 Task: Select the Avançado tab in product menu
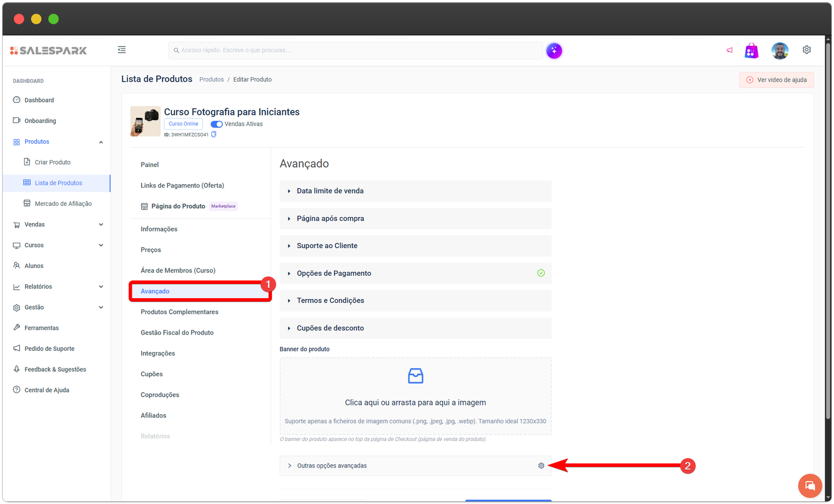[x=155, y=291]
